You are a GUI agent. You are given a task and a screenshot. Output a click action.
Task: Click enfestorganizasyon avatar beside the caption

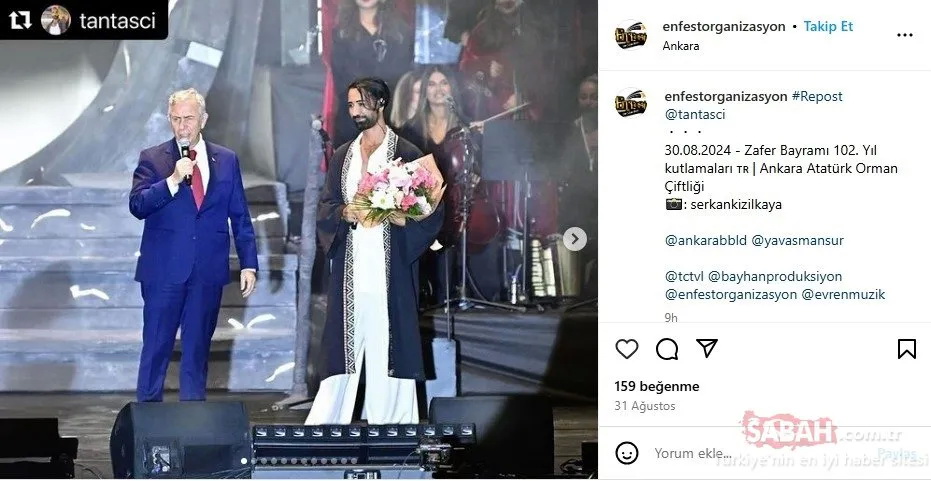[x=631, y=103]
